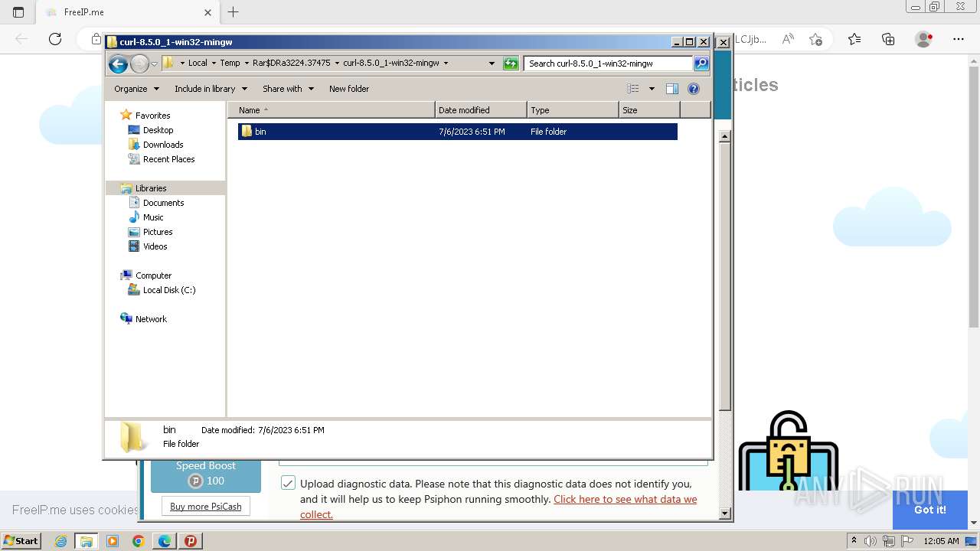Viewport: 980px width, 551px height.
Task: Switch to Psiphon on the taskbar
Action: (x=190, y=541)
